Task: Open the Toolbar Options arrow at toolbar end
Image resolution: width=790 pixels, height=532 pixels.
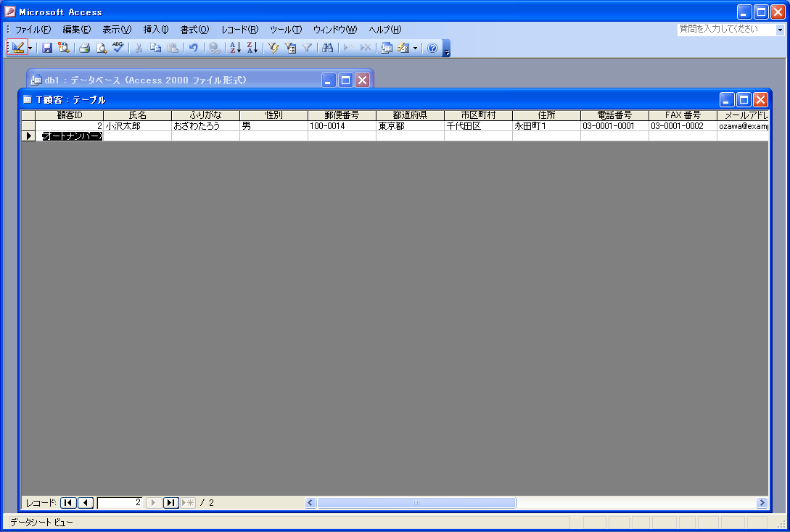Action: 446,49
